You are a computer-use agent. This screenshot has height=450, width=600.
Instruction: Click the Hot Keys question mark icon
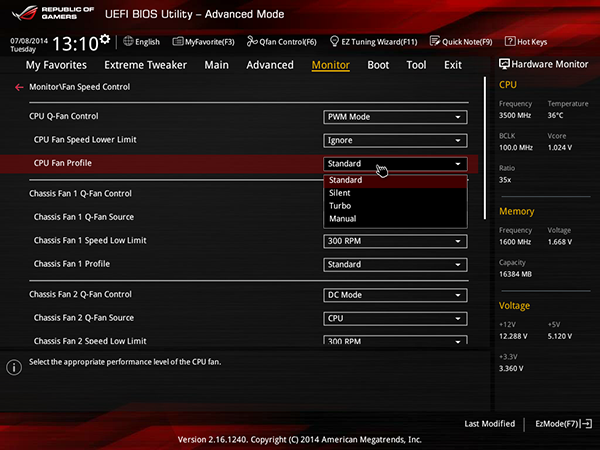tap(510, 41)
